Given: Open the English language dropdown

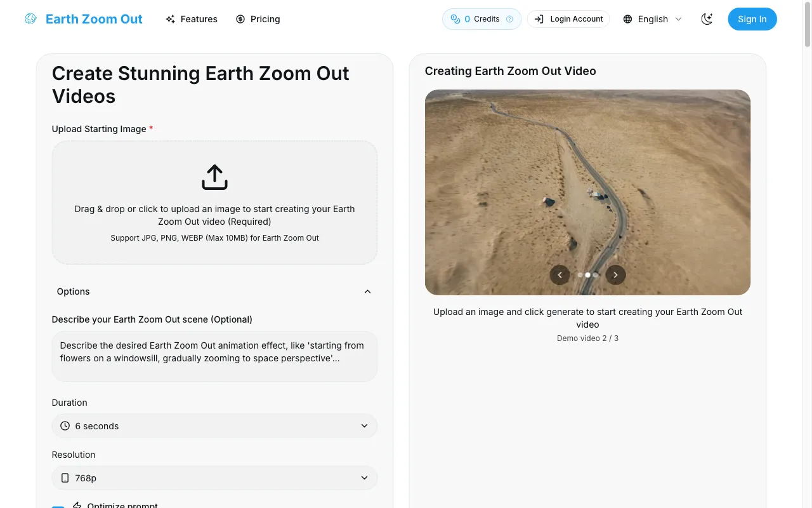Looking at the screenshot, I should pos(652,19).
